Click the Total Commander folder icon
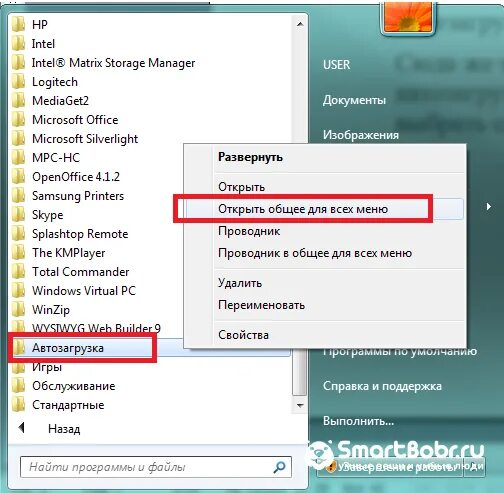The width and height of the screenshot is (504, 493). 18,271
